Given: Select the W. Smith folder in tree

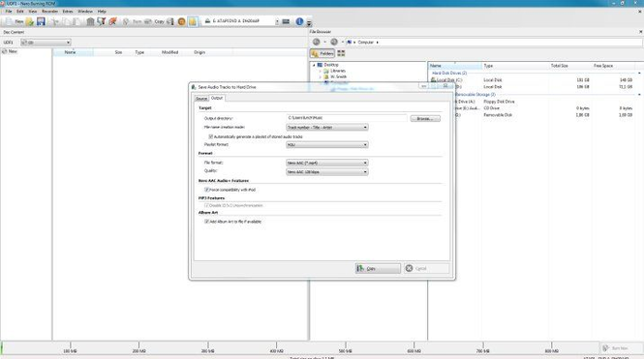Looking at the screenshot, I should [338, 76].
